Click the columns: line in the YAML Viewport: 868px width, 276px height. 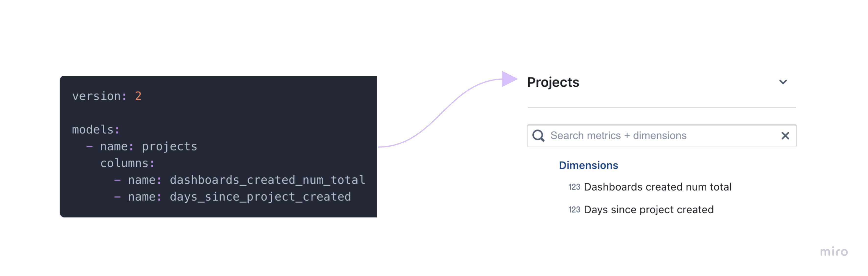[128, 163]
